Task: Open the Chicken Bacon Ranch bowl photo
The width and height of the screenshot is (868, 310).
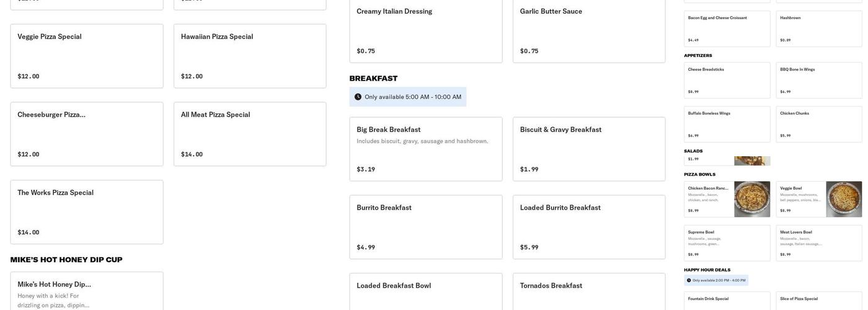Action: coord(752,199)
